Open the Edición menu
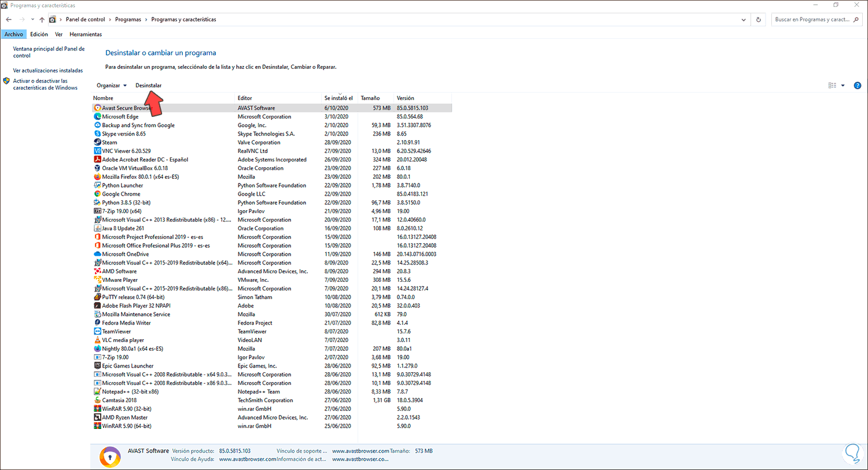 pos(39,34)
